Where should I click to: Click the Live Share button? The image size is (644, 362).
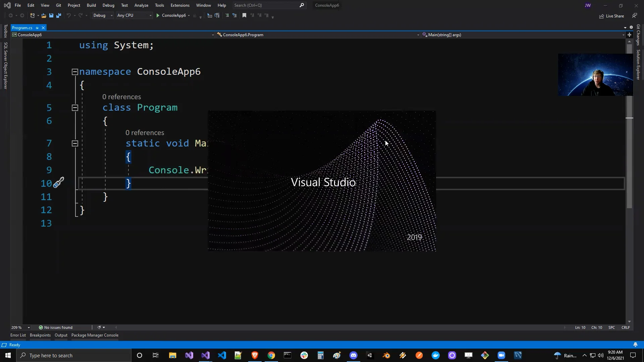pyautogui.click(x=612, y=16)
